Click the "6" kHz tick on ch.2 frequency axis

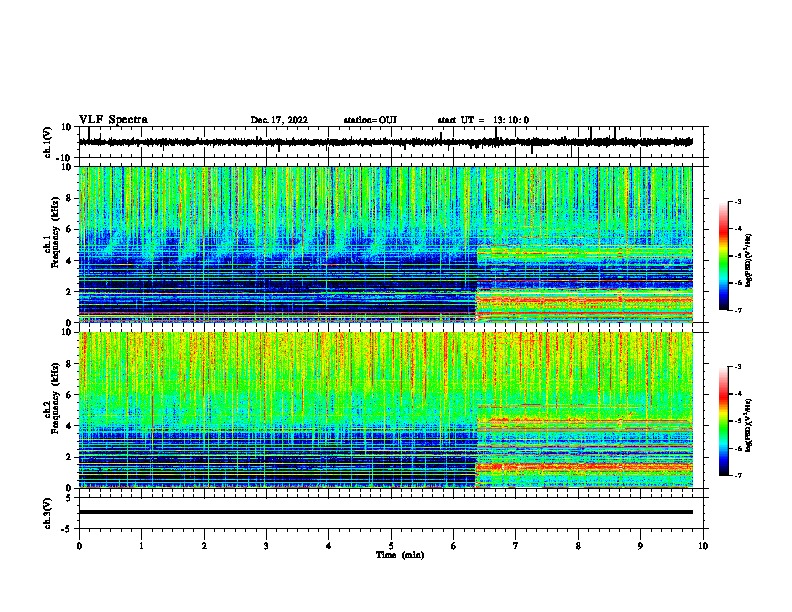[x=69, y=395]
